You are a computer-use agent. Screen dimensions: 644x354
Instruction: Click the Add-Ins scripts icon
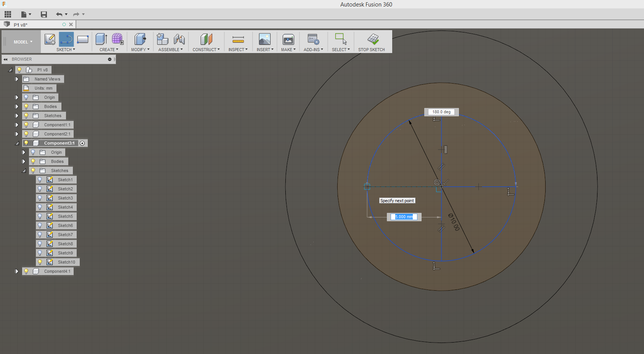point(313,39)
